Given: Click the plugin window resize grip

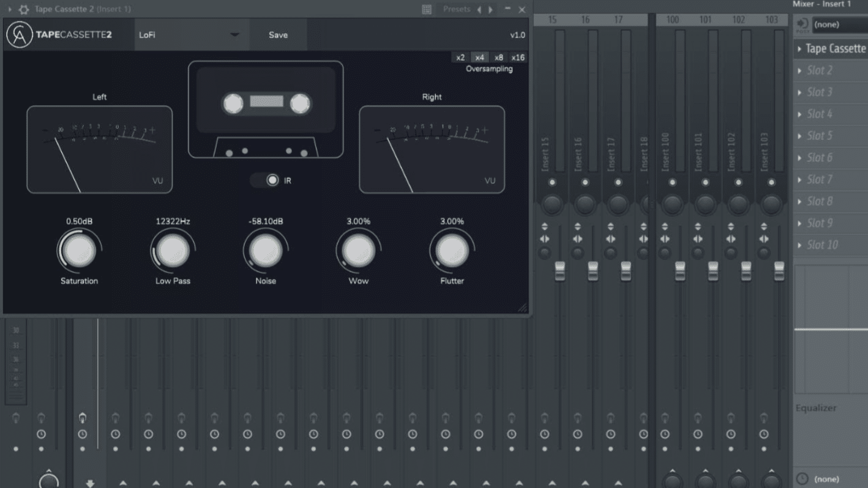Looking at the screenshot, I should (x=522, y=308).
